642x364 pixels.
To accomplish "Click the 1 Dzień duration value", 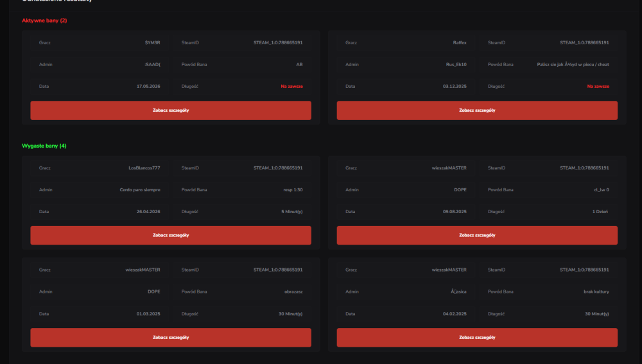I will [x=600, y=212].
